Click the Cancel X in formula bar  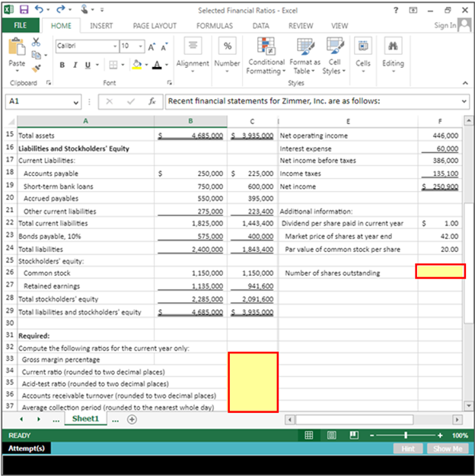pyautogui.click(x=110, y=101)
